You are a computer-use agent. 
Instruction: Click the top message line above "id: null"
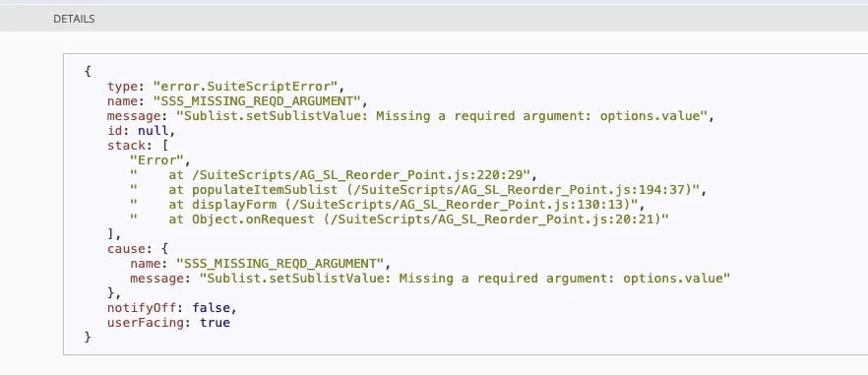[411, 116]
